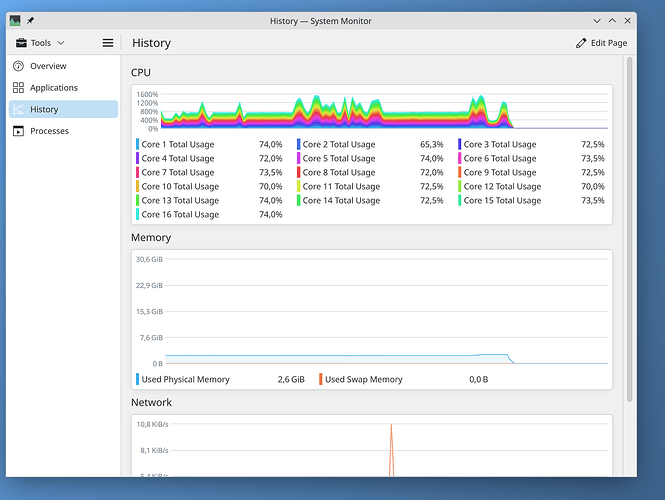Minimize the System Monitor window

[597, 21]
